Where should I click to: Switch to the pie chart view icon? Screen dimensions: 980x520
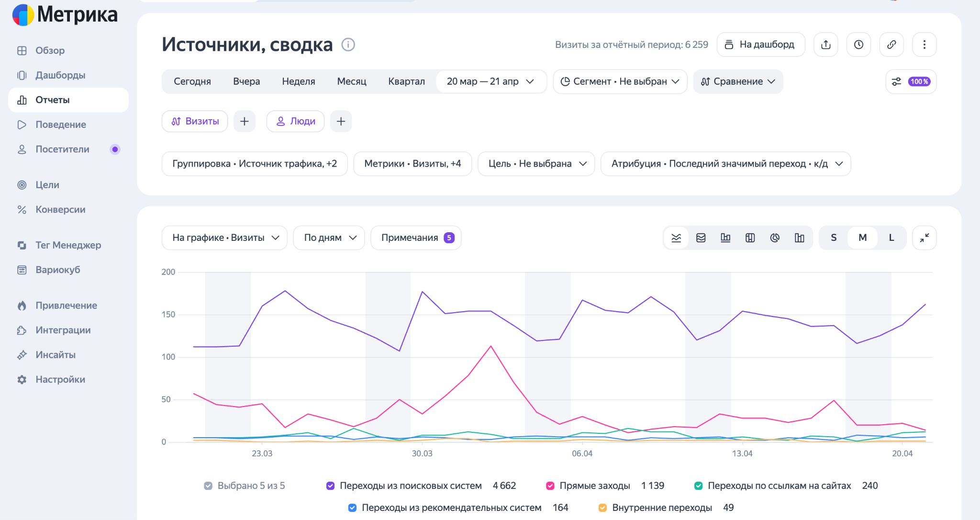(x=775, y=238)
